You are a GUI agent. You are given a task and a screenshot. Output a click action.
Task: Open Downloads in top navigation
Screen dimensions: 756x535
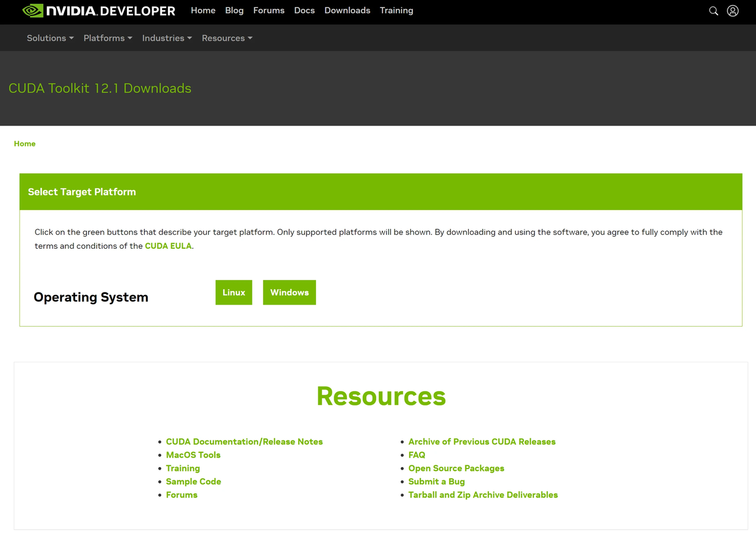[x=347, y=11]
